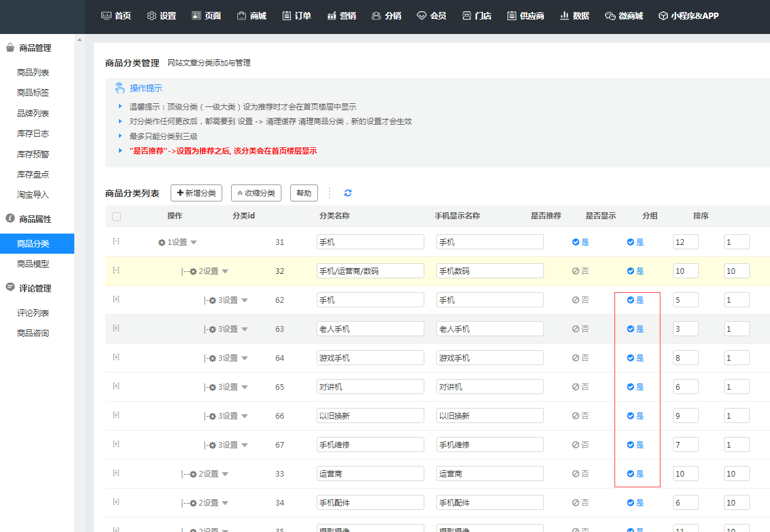The width and height of the screenshot is (770, 532).
Task: Click the sidebar scrollbar up arrow
Action: pos(79,40)
